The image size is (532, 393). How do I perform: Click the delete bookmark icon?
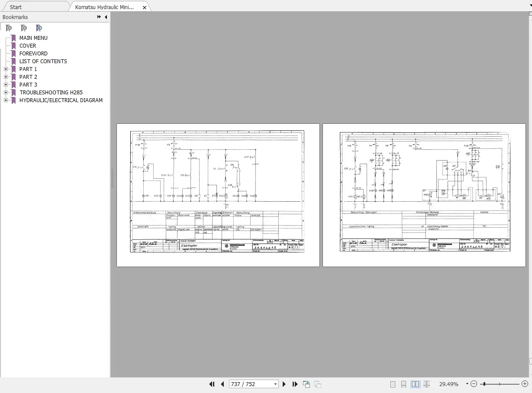(9, 28)
